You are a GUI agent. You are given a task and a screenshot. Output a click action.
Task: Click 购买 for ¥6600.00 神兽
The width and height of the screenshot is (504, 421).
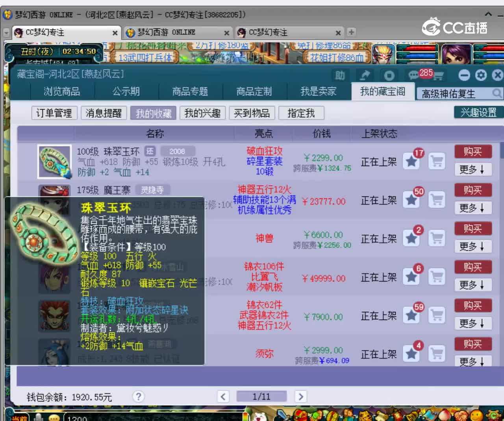point(472,228)
